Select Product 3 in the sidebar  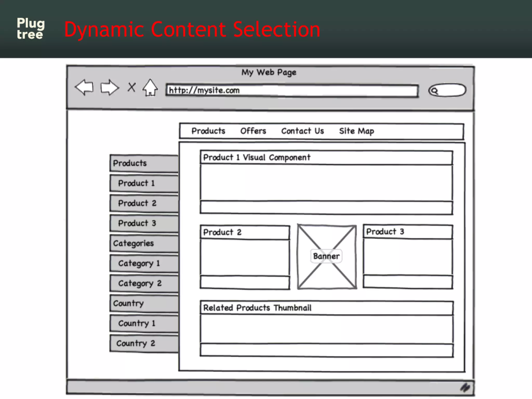click(x=144, y=223)
